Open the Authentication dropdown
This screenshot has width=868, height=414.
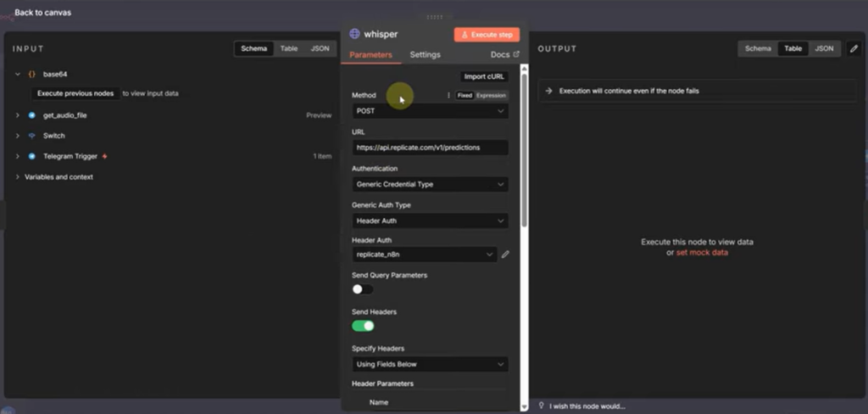pos(430,184)
